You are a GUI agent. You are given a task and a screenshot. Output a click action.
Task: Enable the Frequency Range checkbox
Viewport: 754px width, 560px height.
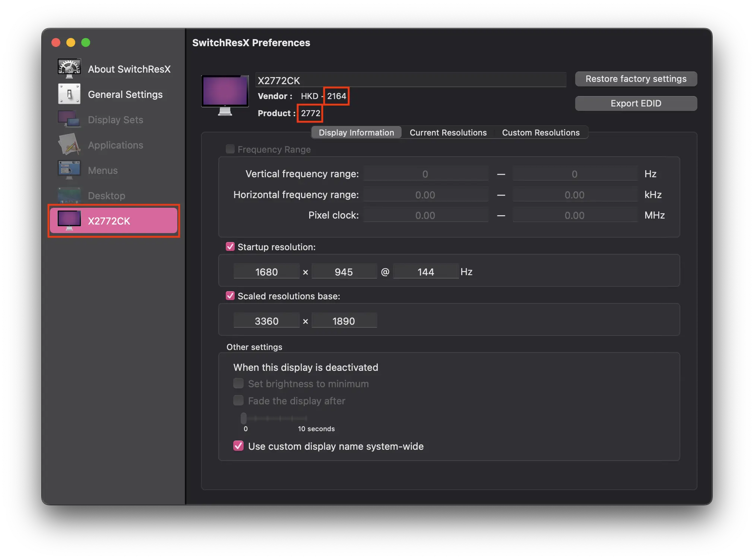(x=230, y=149)
